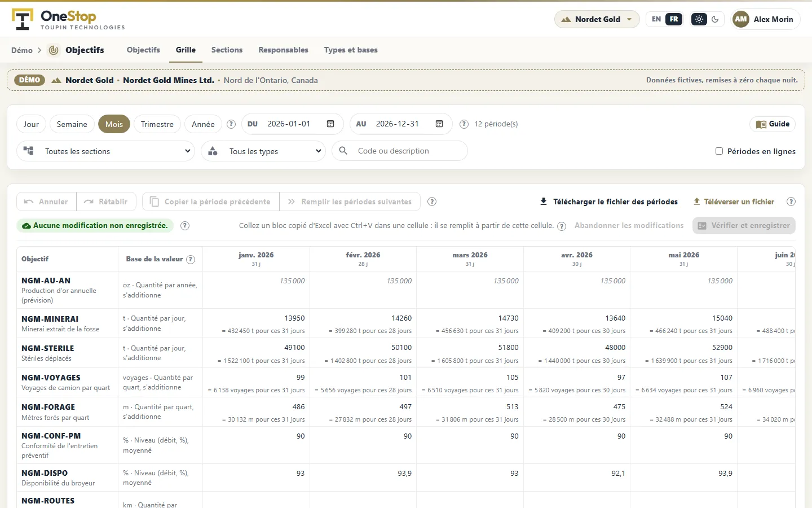Click help icon next to Année

click(231, 124)
